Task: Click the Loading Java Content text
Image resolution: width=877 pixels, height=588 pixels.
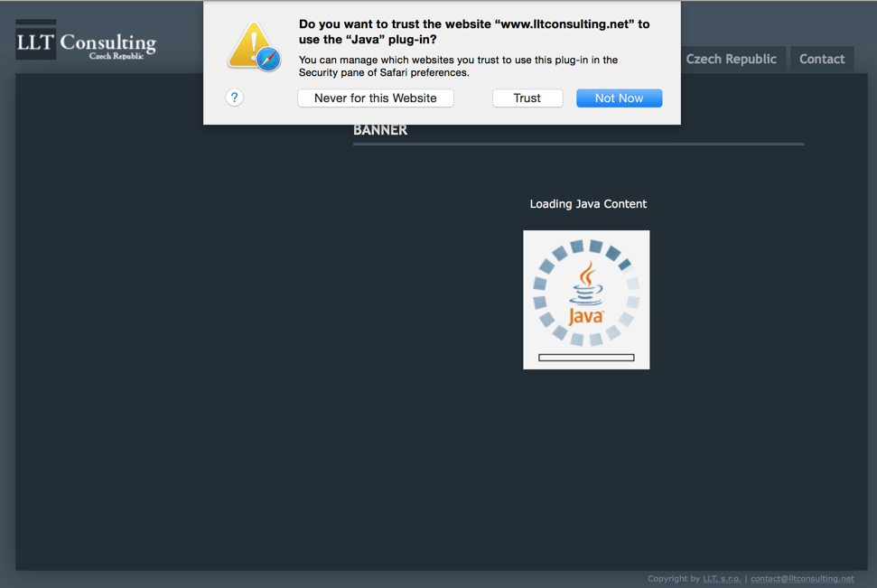Action: pyautogui.click(x=588, y=203)
